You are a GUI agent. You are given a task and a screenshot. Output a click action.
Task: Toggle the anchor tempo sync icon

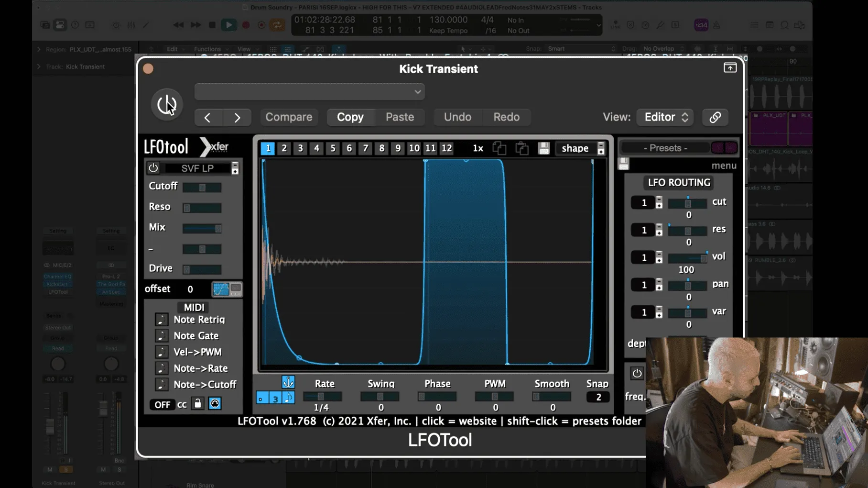point(288,382)
